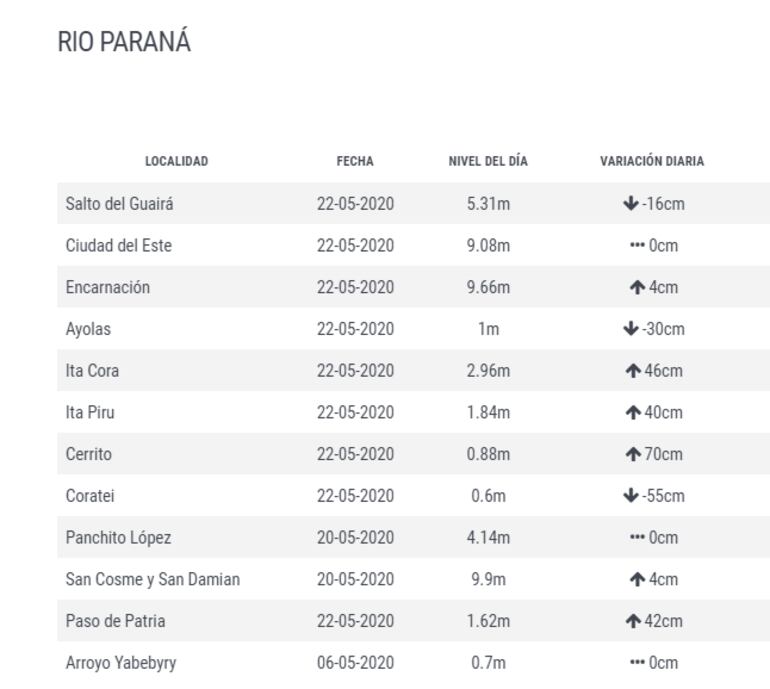Screen dimensions: 770x689
Task: Click the down arrow icon in Ayolas row
Action: click(630, 329)
